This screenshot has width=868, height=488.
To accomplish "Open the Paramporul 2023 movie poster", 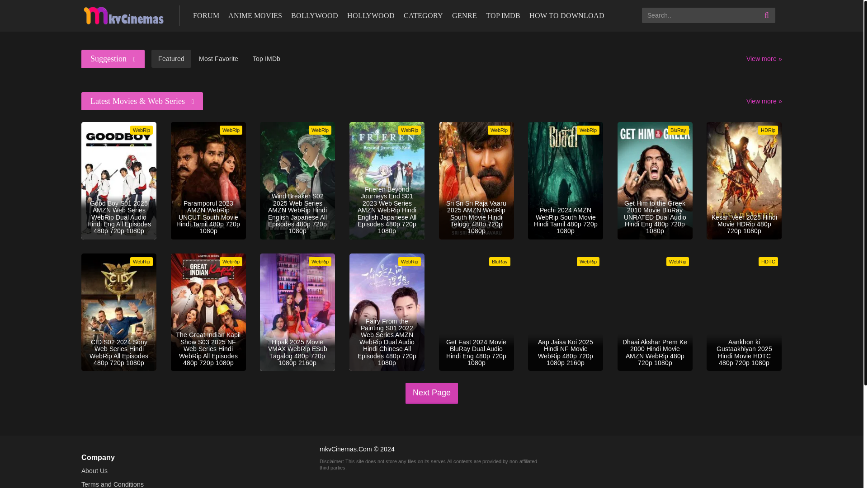I will pos(208,181).
